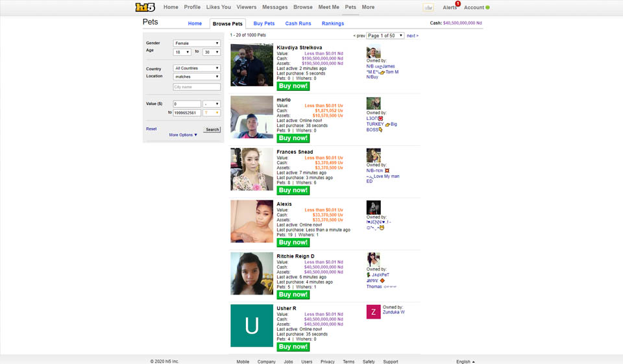Click the hi5 logo

pos(146,7)
